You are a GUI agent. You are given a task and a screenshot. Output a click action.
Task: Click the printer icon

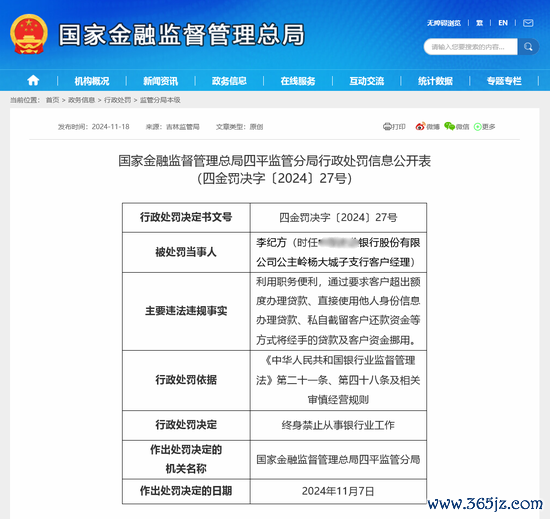pos(387,127)
